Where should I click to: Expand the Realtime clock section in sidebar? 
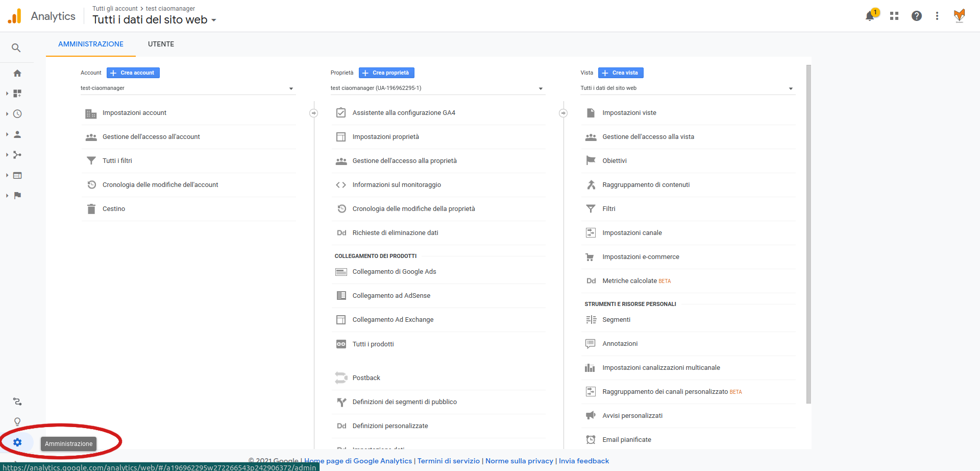17,114
